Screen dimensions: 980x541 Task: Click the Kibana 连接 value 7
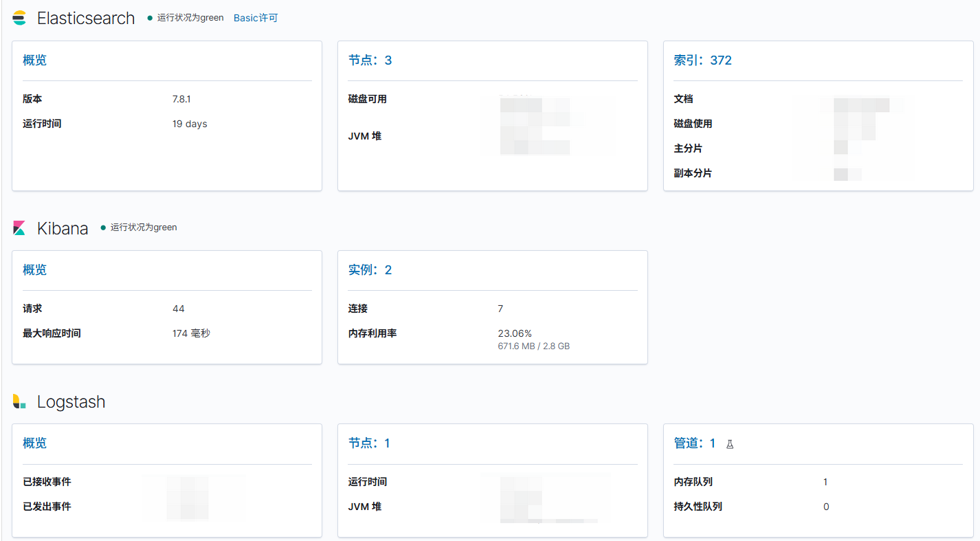pyautogui.click(x=500, y=309)
